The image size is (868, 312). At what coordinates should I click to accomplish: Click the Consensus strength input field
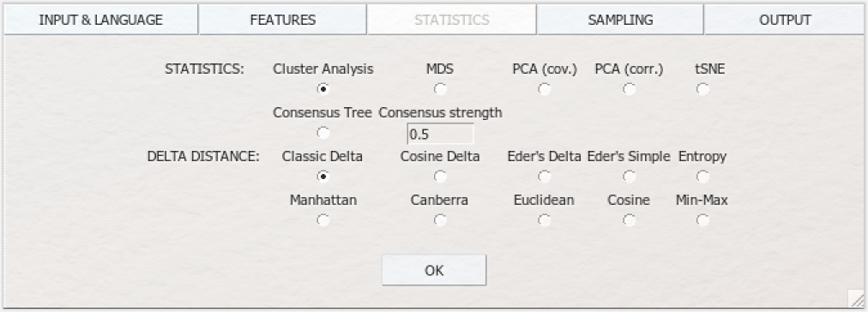pos(440,134)
